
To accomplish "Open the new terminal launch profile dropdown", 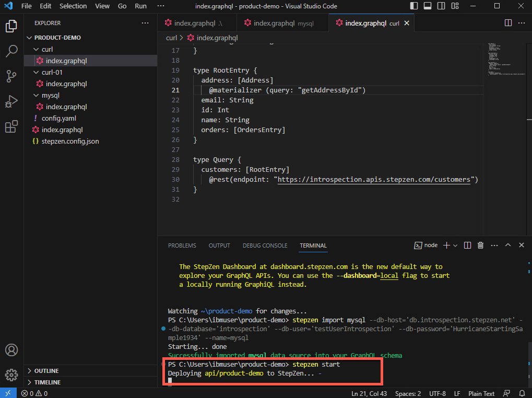I will 455,245.
